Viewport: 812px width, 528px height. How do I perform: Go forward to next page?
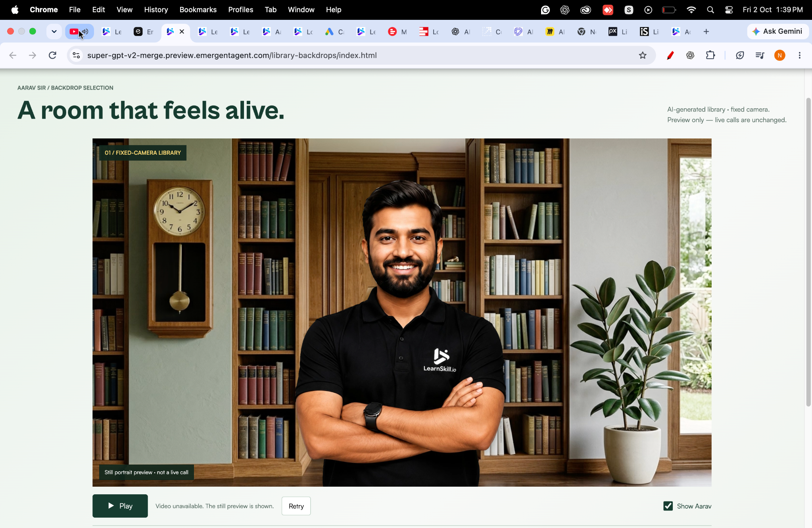[33, 55]
